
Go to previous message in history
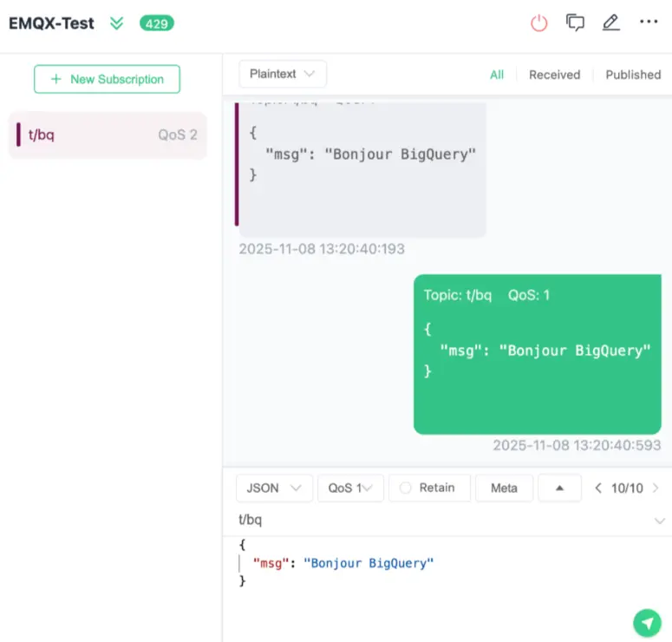tap(598, 488)
